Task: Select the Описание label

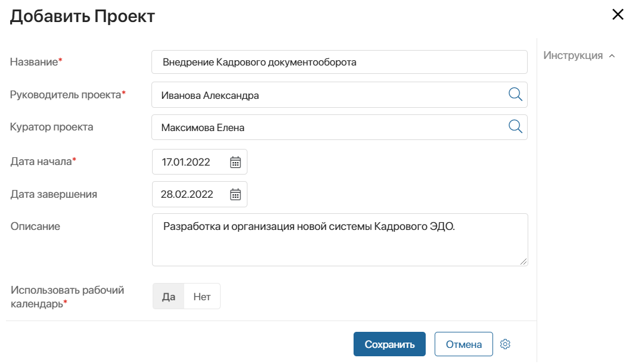Action: pyautogui.click(x=35, y=226)
